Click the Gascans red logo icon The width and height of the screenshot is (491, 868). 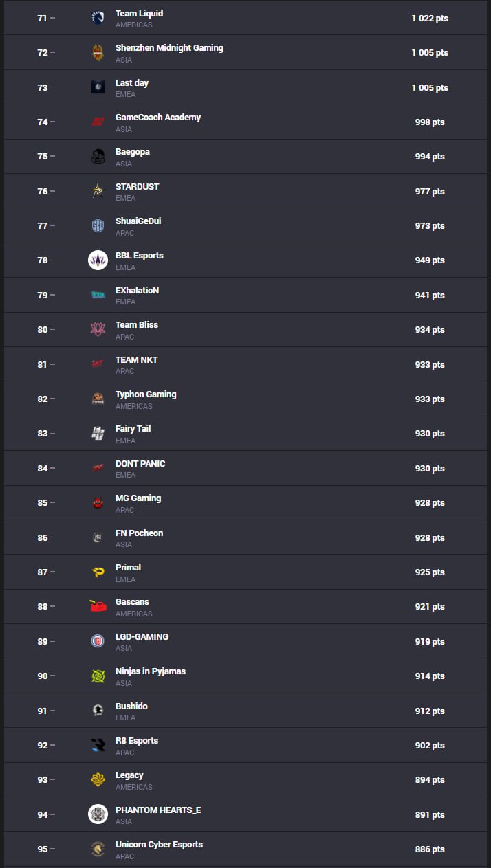(x=98, y=607)
